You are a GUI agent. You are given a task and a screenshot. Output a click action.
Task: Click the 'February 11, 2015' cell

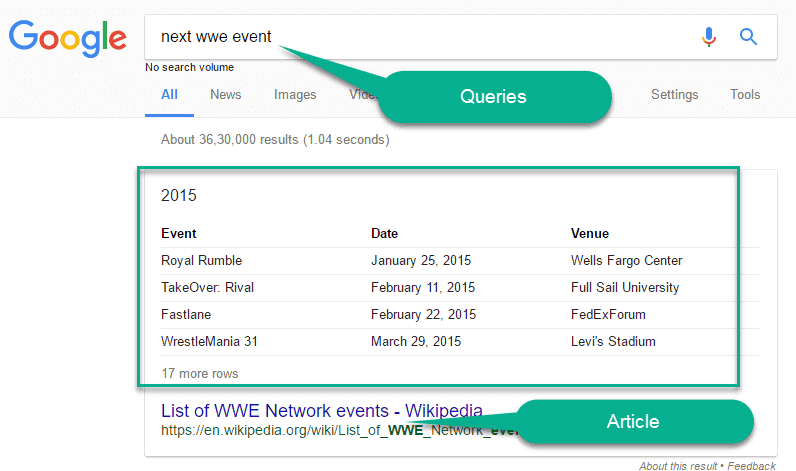click(423, 287)
